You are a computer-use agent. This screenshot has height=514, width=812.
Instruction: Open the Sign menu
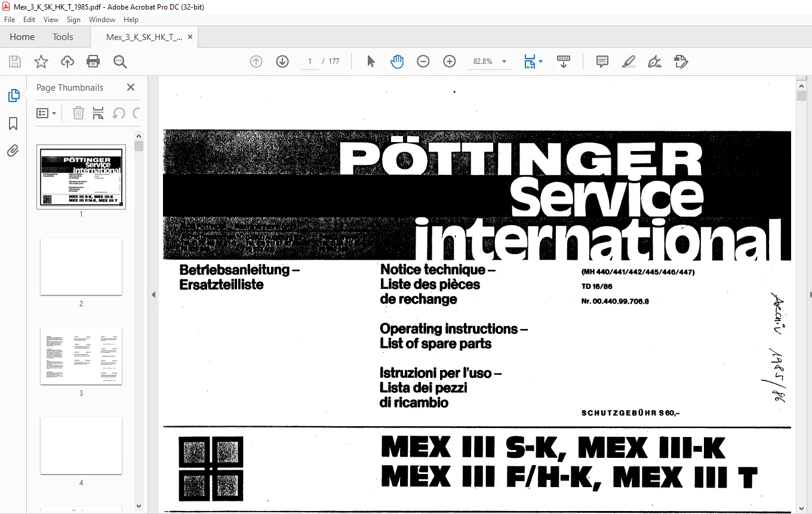pyautogui.click(x=73, y=20)
